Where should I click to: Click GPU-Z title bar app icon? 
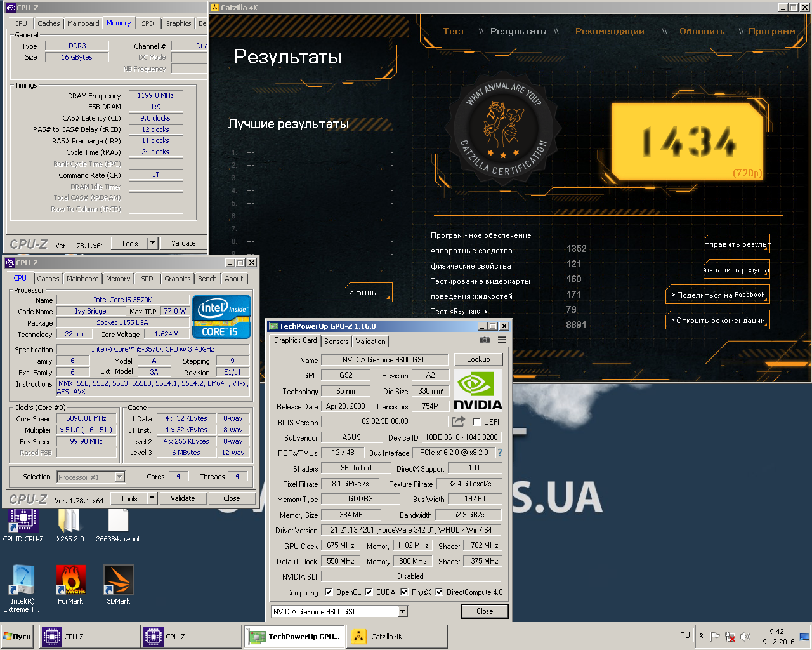pos(273,326)
